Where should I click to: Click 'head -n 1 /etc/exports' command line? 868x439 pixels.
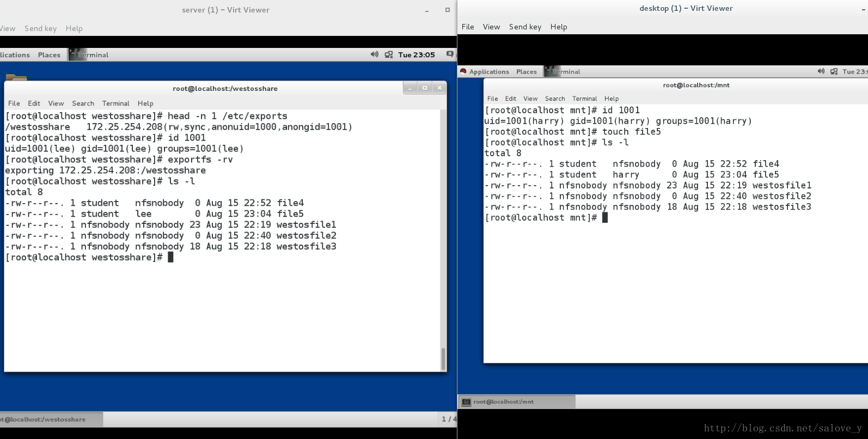coord(228,115)
